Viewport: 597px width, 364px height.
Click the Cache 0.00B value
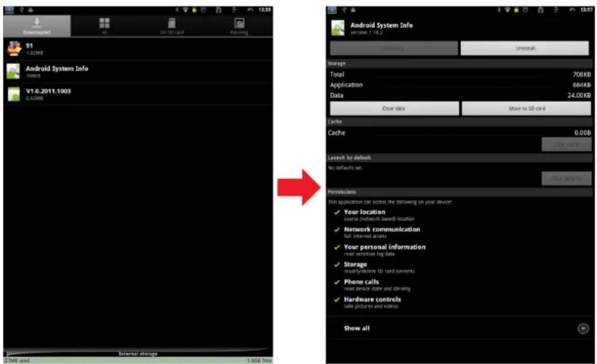tap(583, 133)
